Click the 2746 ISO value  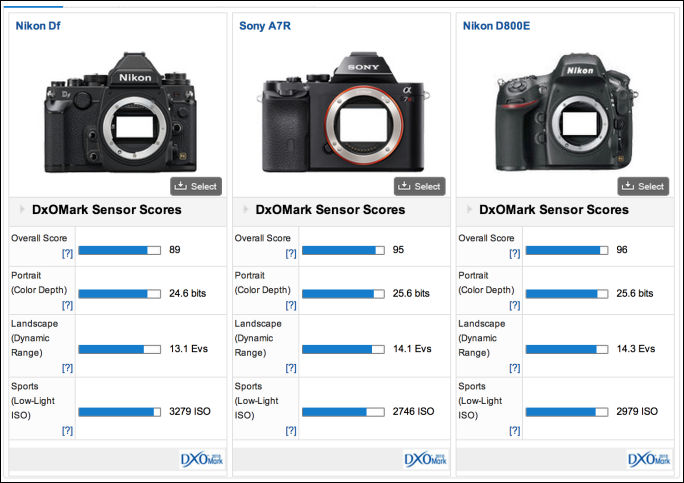[x=414, y=411]
